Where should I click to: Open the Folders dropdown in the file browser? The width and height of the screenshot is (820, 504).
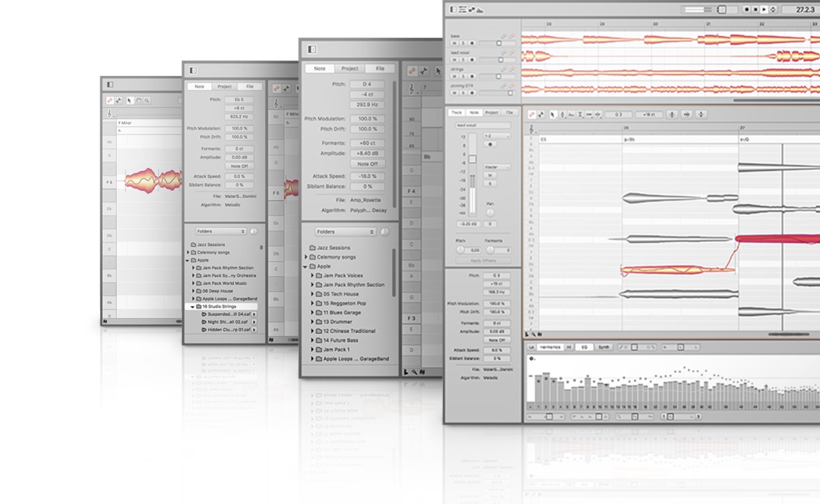pyautogui.click(x=346, y=231)
